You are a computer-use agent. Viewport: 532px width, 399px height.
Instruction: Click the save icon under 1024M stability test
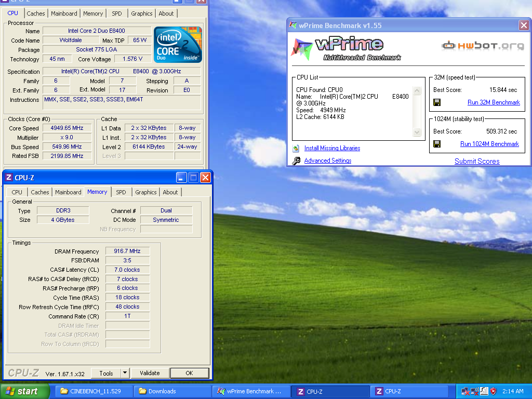point(437,144)
